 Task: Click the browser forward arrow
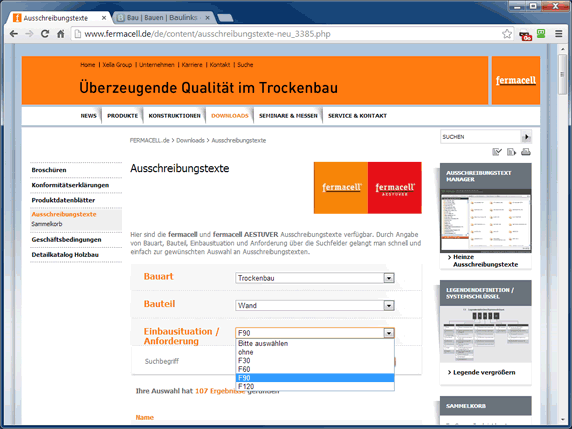pos(29,34)
